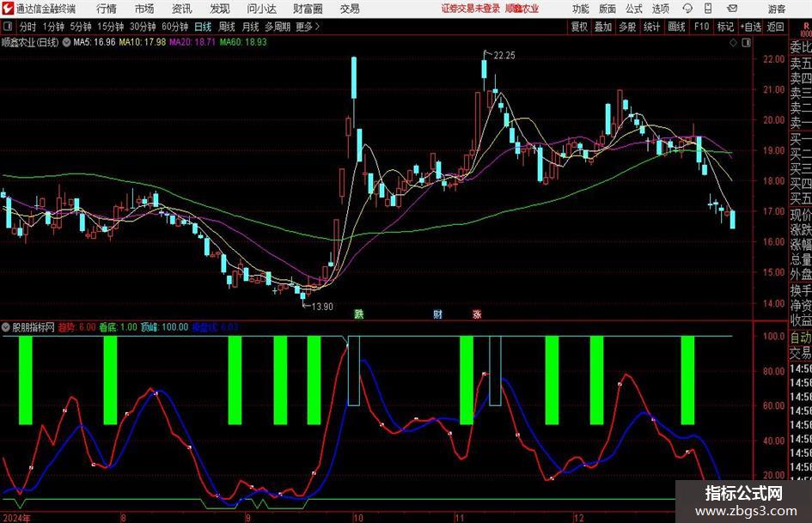Image resolution: width=812 pixels, height=523 pixels.
Task: Click MA10: 17.98 indicator value
Action: [143, 42]
